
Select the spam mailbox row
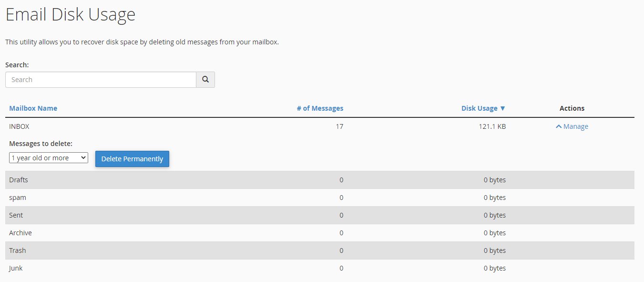(18, 198)
